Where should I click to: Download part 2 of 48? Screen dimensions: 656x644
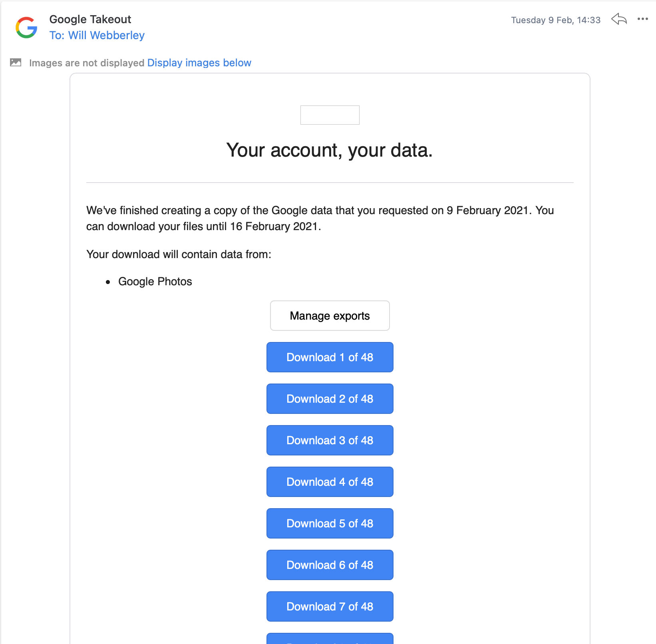[330, 398]
